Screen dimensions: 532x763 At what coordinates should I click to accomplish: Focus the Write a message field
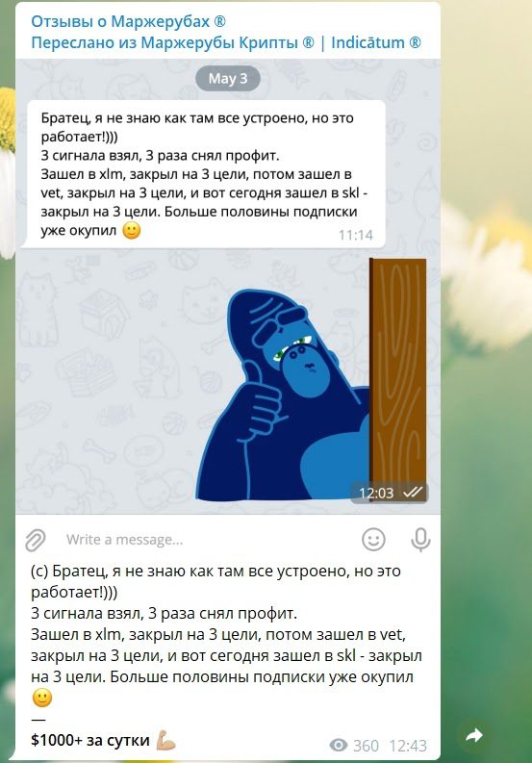click(x=210, y=540)
